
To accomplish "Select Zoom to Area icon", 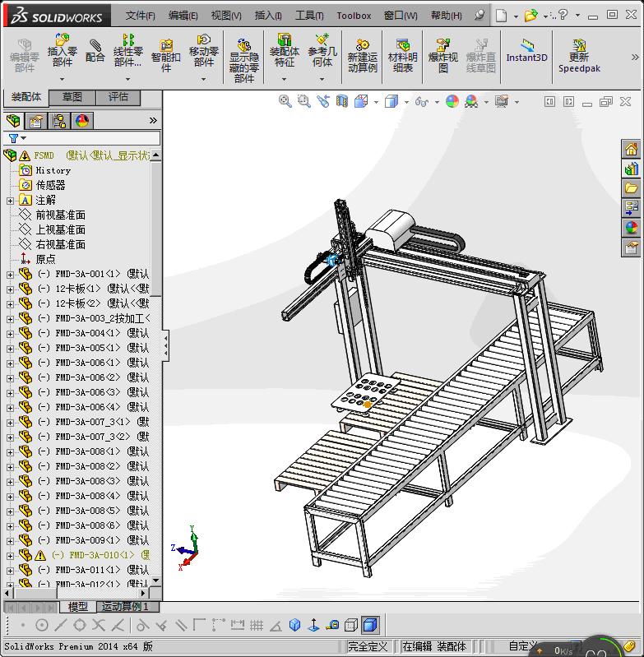I will click(303, 101).
